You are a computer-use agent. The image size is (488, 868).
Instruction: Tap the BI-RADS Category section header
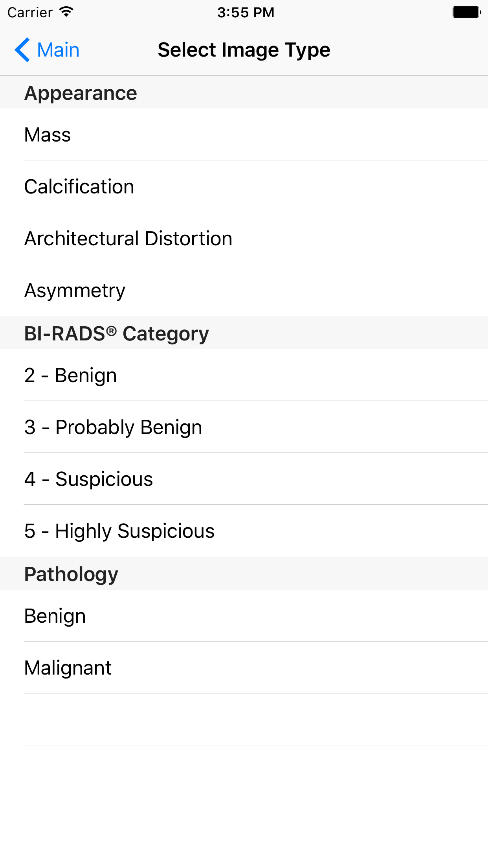point(116,334)
